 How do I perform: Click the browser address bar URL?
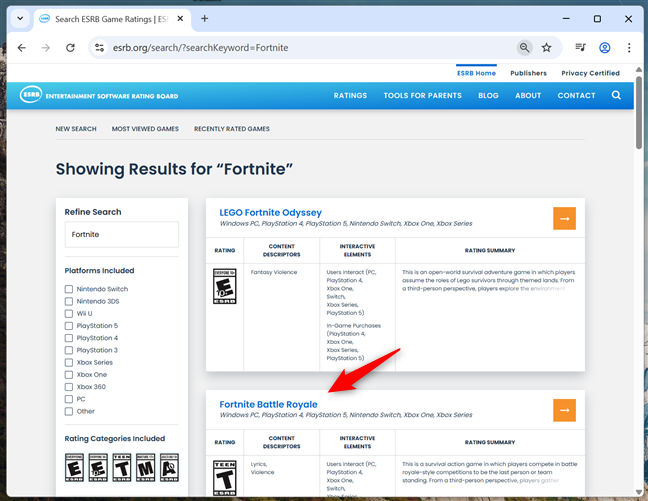[x=200, y=48]
